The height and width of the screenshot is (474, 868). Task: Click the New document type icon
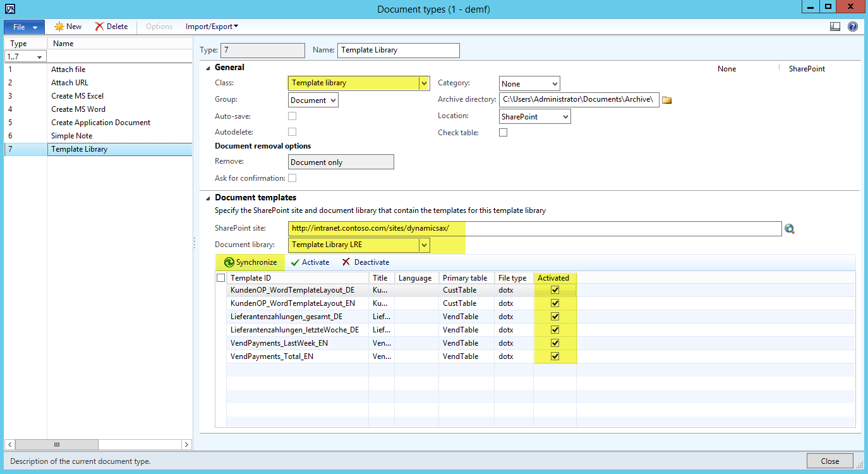[59, 27]
